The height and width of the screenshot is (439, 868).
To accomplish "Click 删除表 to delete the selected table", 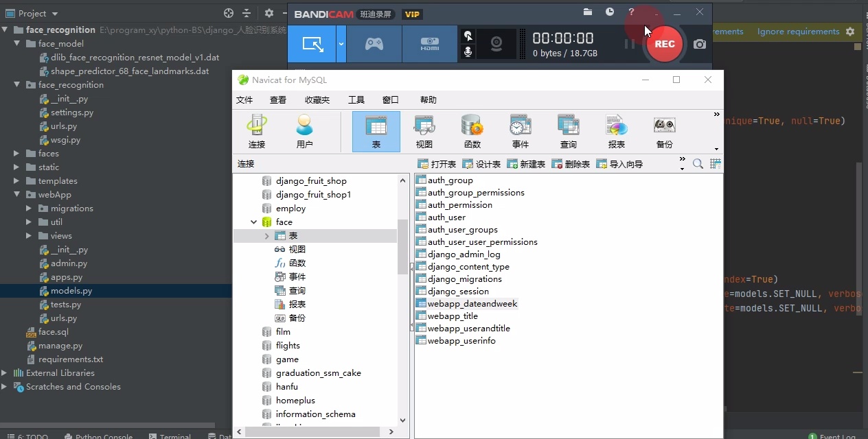I will 571,164.
